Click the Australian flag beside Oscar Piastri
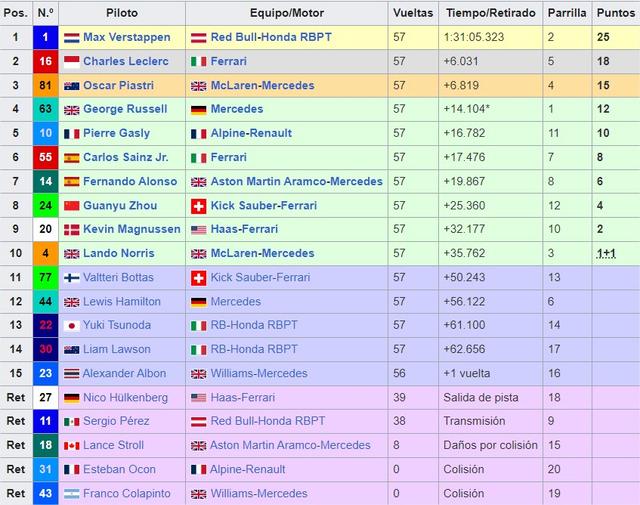Screen dimensions: 640x505 click(x=71, y=86)
